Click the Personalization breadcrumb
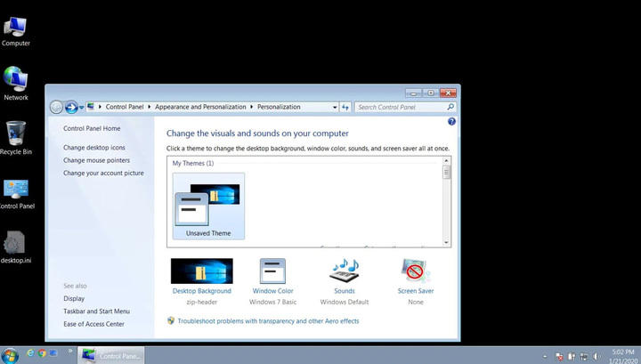The width and height of the screenshot is (641, 364). [x=279, y=107]
